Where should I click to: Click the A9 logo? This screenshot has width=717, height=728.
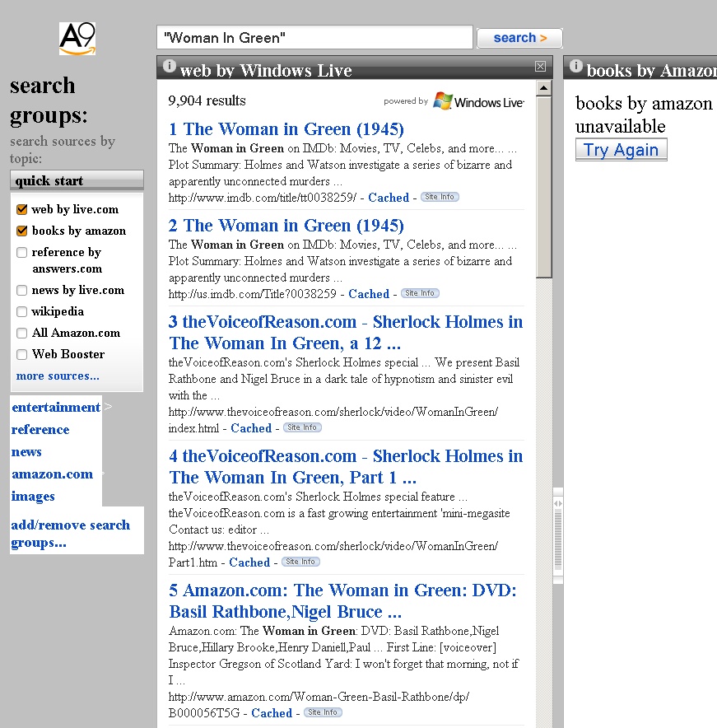77,39
